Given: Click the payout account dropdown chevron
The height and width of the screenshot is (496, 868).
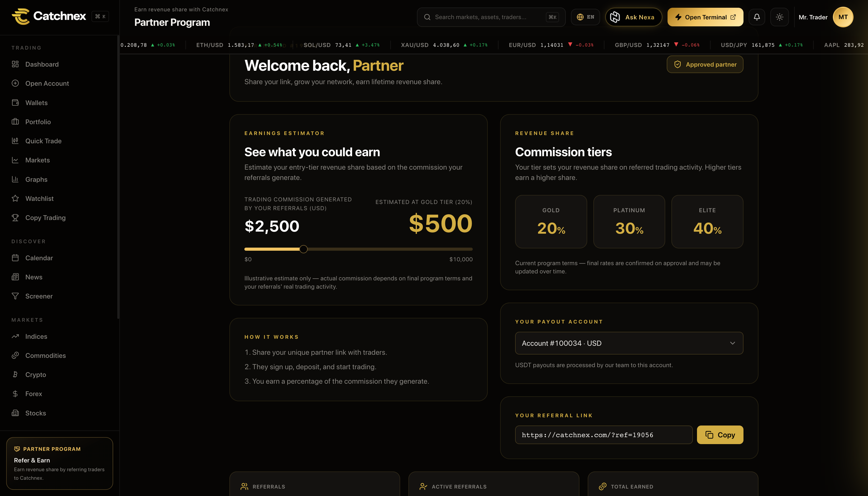Looking at the screenshot, I should (733, 343).
